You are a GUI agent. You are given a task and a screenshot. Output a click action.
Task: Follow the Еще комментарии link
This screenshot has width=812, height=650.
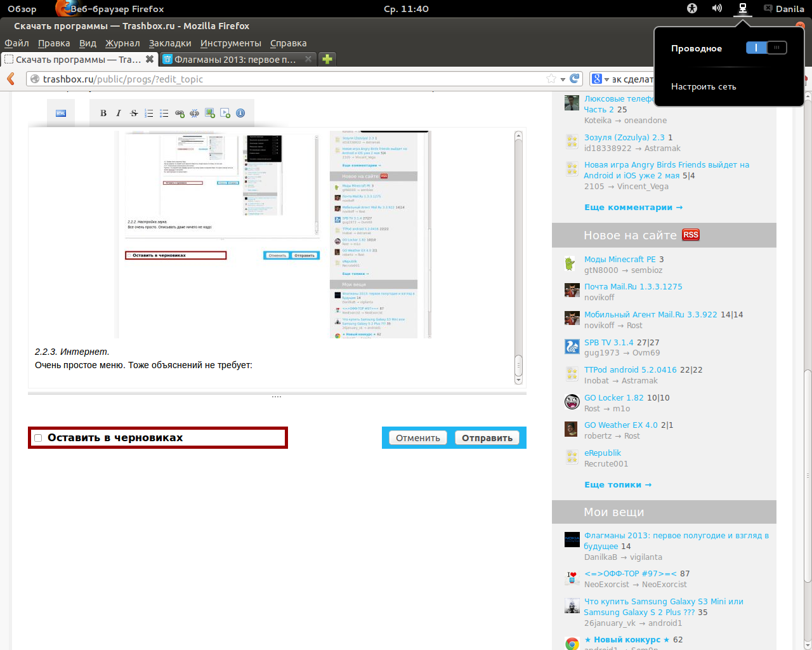coord(633,208)
